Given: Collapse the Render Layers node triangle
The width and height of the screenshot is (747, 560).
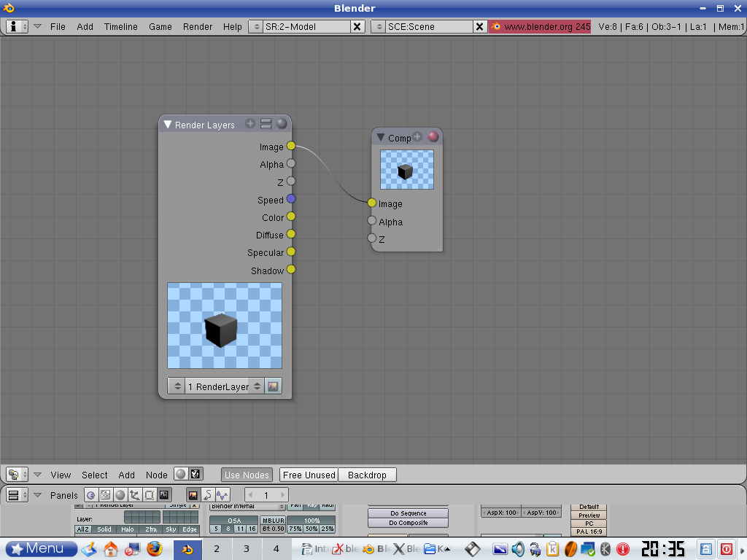Looking at the screenshot, I should click(167, 125).
